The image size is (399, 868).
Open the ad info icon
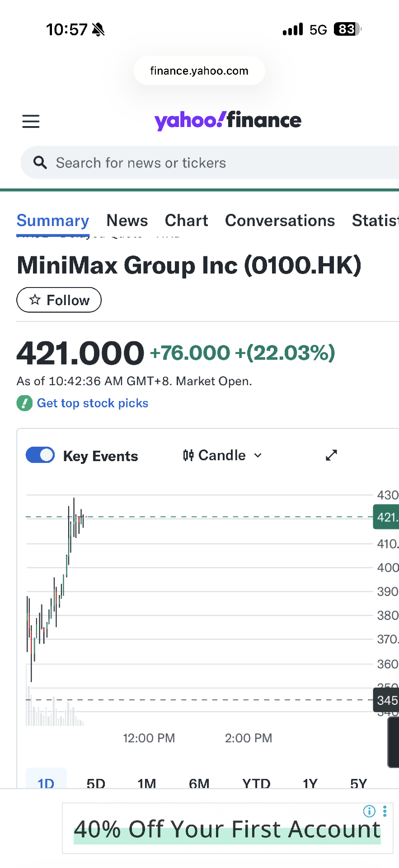[x=369, y=811]
